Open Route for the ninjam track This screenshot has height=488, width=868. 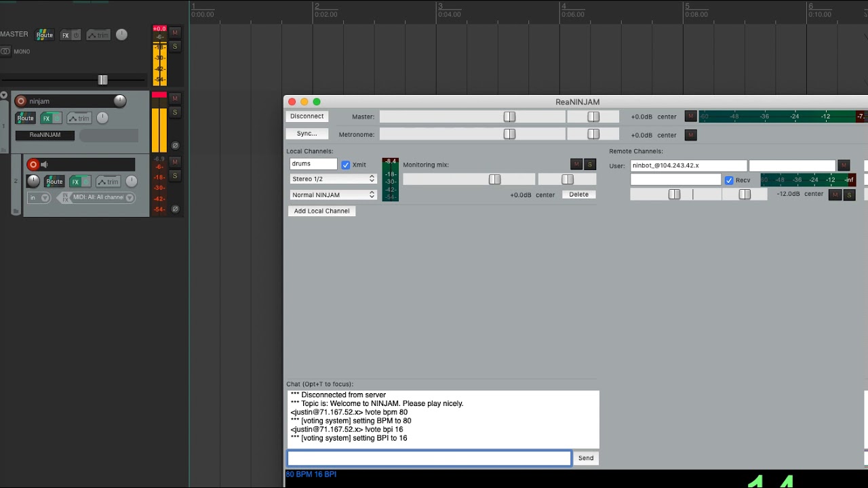[x=25, y=118]
